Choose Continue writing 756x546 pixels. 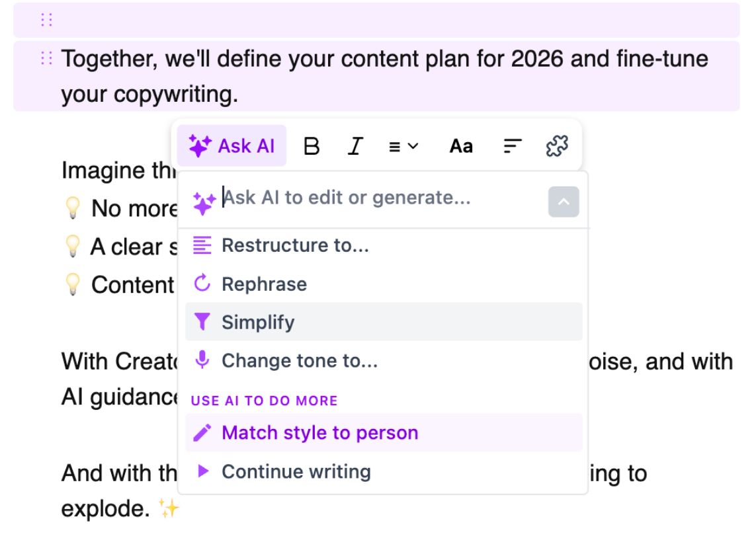(296, 472)
